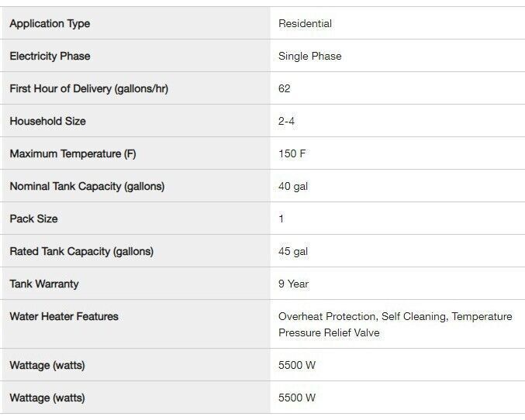The width and height of the screenshot is (525, 420).
Task: Click Rated Tank Capacity label
Action: [x=81, y=251]
